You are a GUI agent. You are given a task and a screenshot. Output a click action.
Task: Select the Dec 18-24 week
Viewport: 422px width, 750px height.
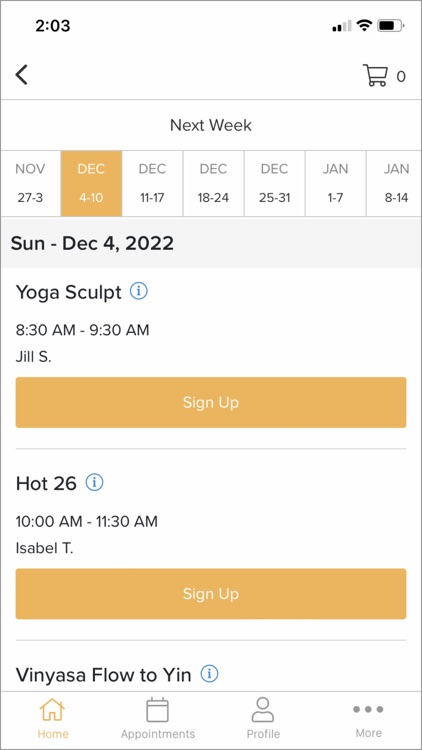(213, 184)
